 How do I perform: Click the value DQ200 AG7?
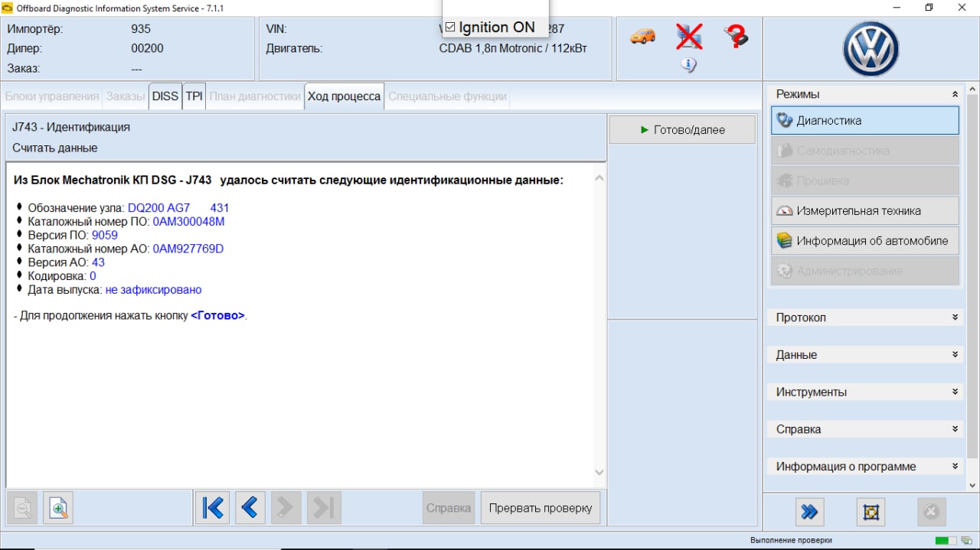point(158,208)
